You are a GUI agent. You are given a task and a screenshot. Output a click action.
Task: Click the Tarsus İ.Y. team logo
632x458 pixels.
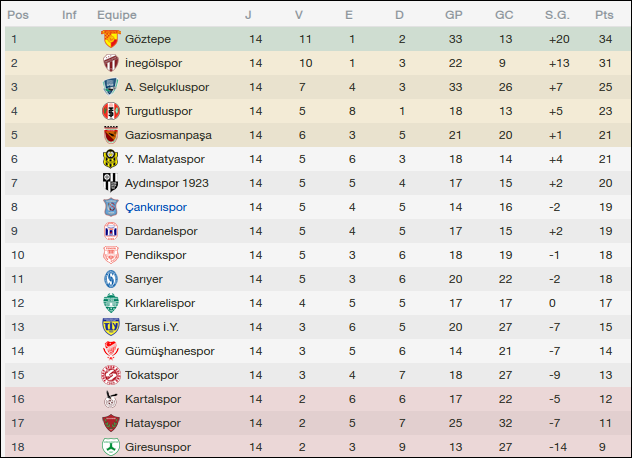click(x=110, y=327)
